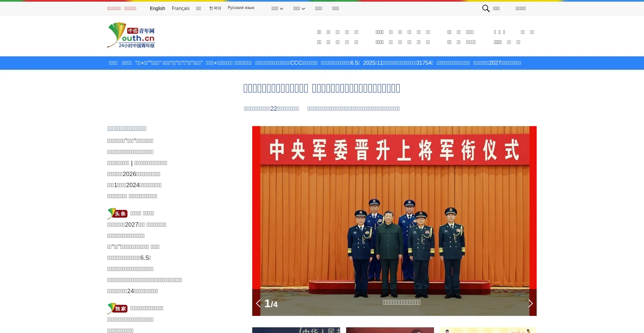Open the Русский язык version
Image resolution: width=644 pixels, height=333 pixels.
[x=241, y=8]
